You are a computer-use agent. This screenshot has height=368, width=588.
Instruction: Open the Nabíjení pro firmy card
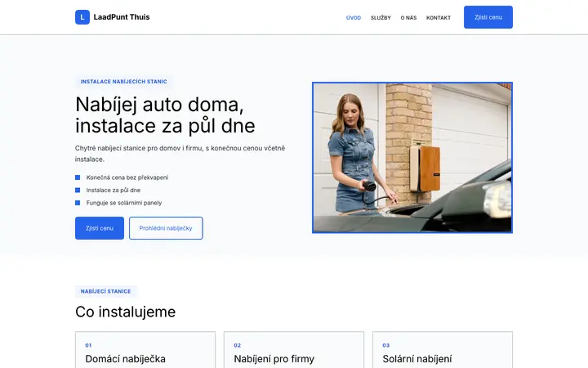click(294, 350)
